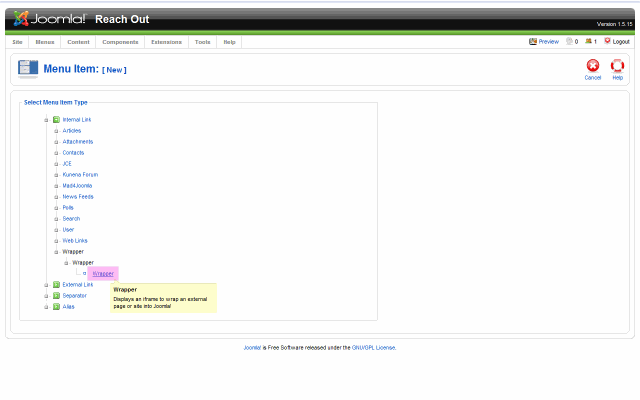Select the Articles tree item
Viewport: 640px width, 400px height.
pyautogui.click(x=72, y=131)
